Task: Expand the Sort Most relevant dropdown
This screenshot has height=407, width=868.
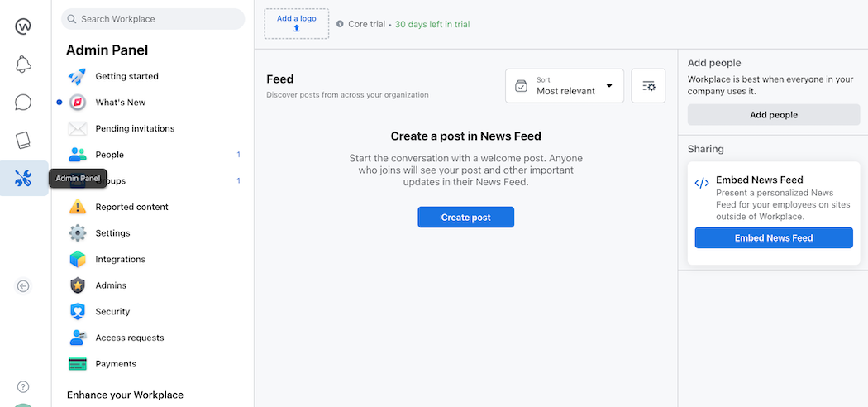Action: (565, 86)
